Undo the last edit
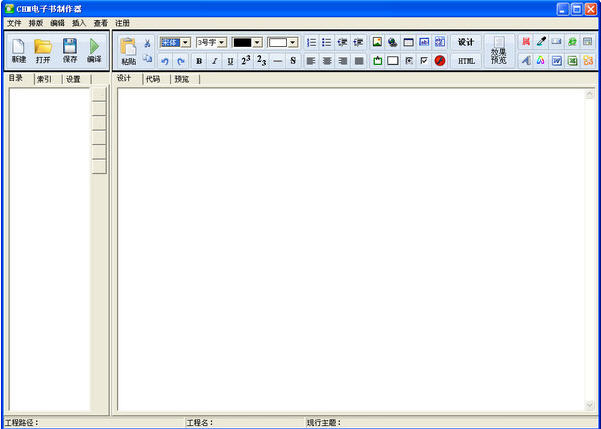 tap(165, 61)
